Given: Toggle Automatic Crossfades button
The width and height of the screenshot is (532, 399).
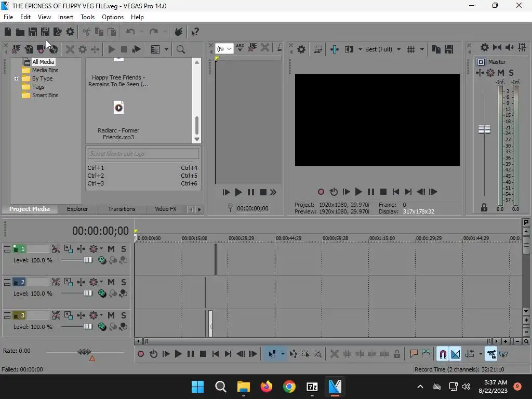Looking at the screenshot, I should (456, 354).
